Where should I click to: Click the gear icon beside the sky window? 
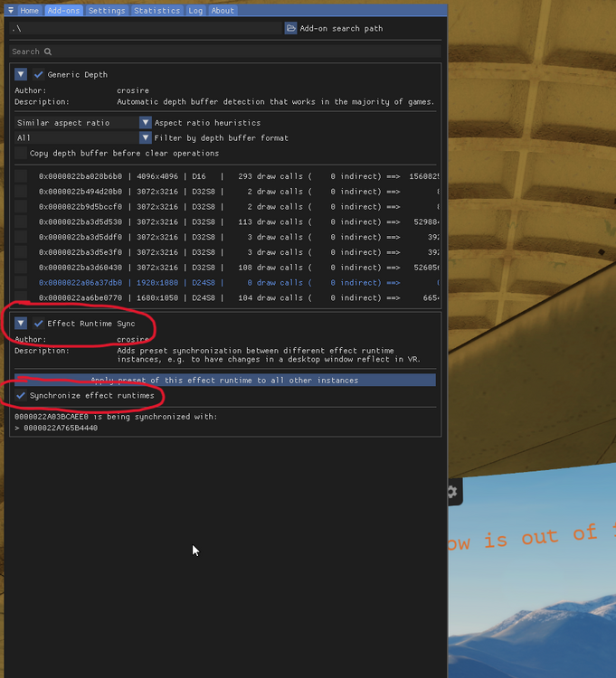(452, 492)
